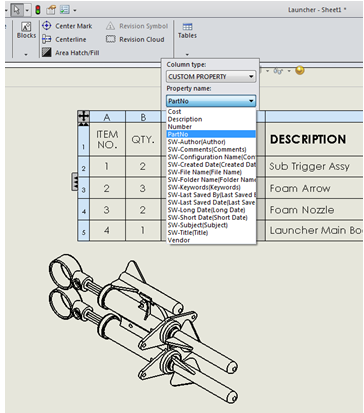Select SW-Created Date property entry
The width and height of the screenshot is (364, 413).
point(211,165)
